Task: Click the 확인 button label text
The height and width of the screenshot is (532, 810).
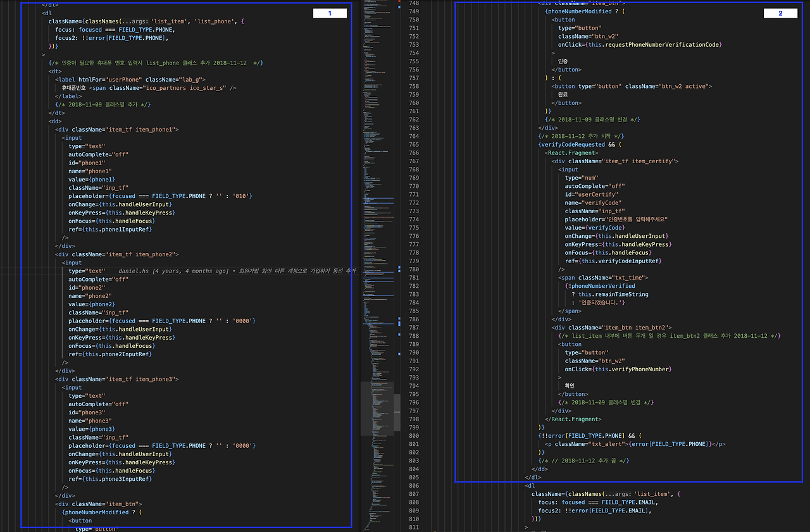Action: [x=570, y=386]
